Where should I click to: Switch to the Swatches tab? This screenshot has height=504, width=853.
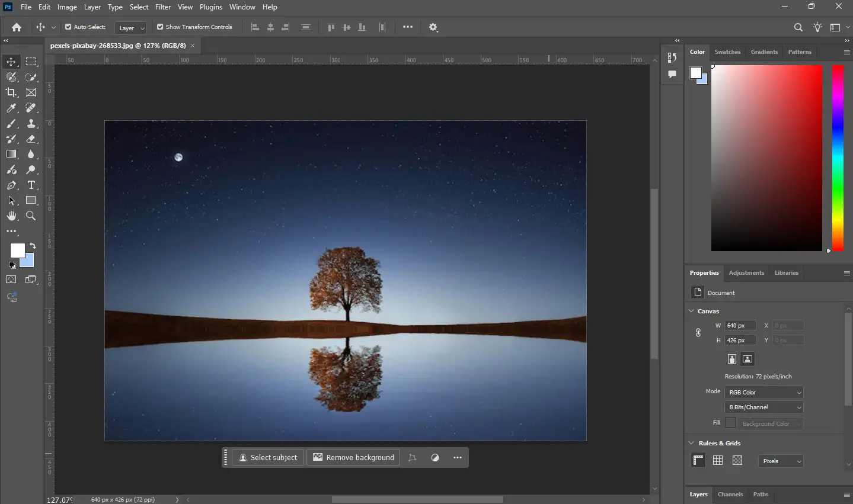(727, 52)
